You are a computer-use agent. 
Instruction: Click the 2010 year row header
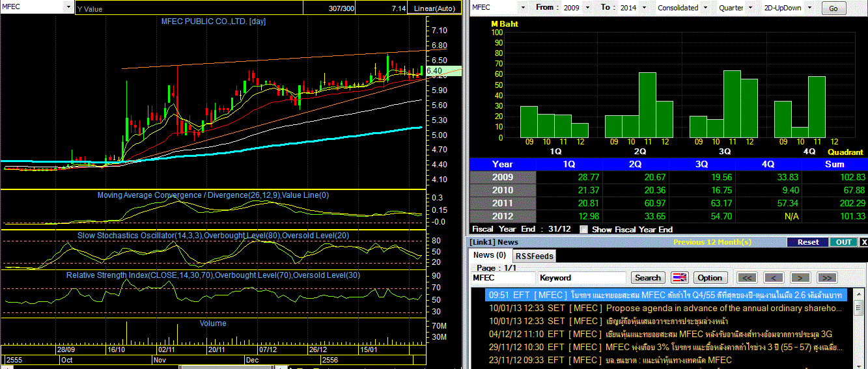pos(503,190)
